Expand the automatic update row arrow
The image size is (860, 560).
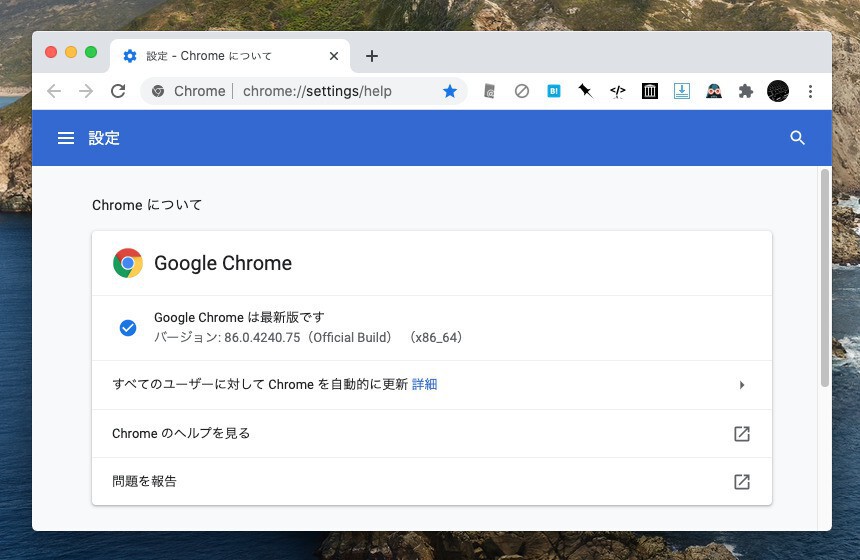pos(741,385)
